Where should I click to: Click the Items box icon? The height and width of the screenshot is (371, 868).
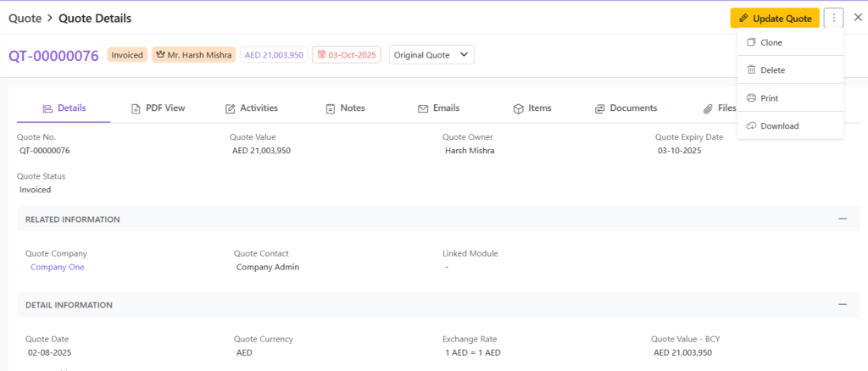pos(518,108)
